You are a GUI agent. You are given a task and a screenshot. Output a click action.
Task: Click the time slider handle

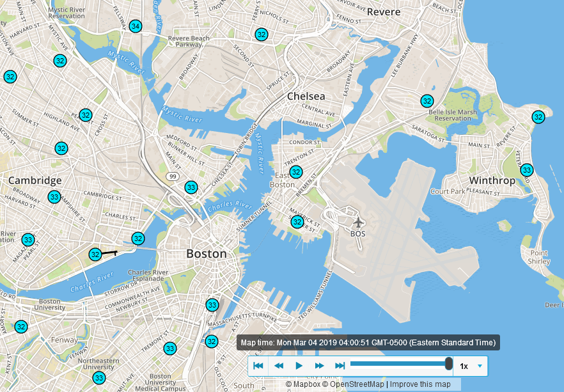coord(449,364)
